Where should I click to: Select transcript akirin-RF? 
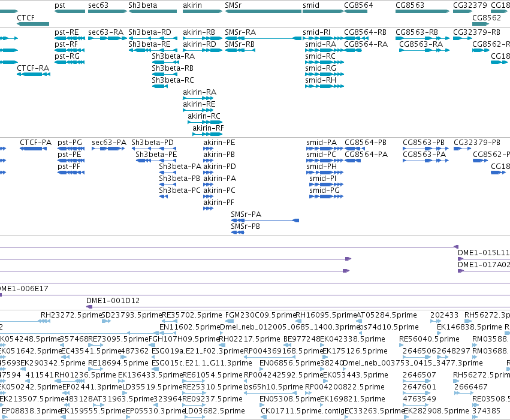click(208, 128)
